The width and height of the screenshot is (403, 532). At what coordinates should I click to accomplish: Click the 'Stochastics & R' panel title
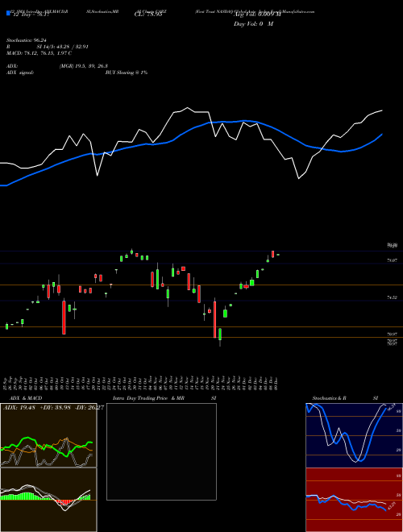pos(330,398)
